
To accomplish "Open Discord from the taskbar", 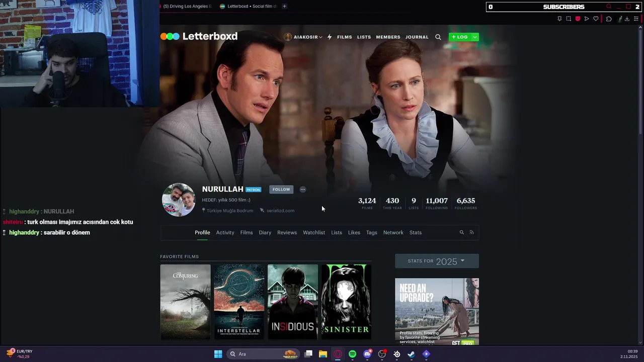I will coord(367,354).
